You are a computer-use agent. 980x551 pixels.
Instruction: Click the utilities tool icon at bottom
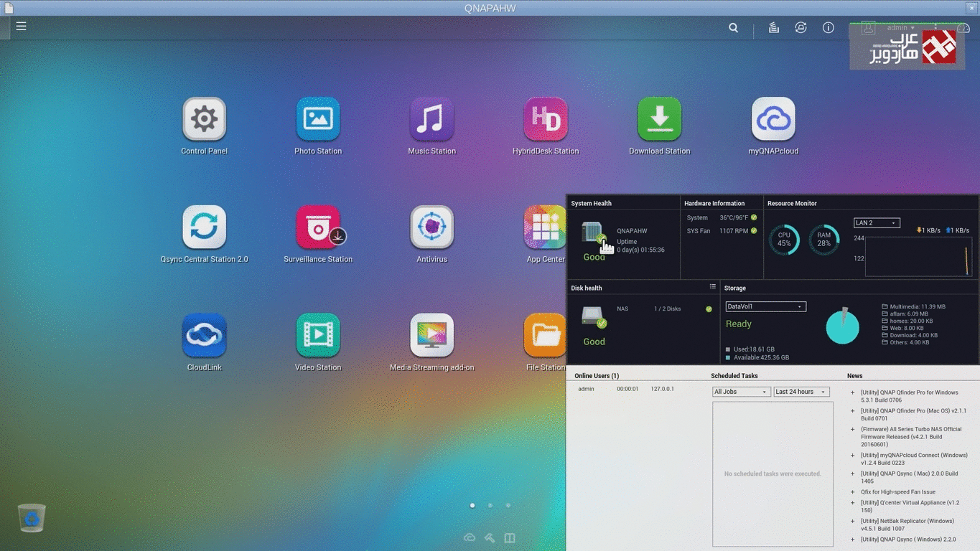coord(490,537)
